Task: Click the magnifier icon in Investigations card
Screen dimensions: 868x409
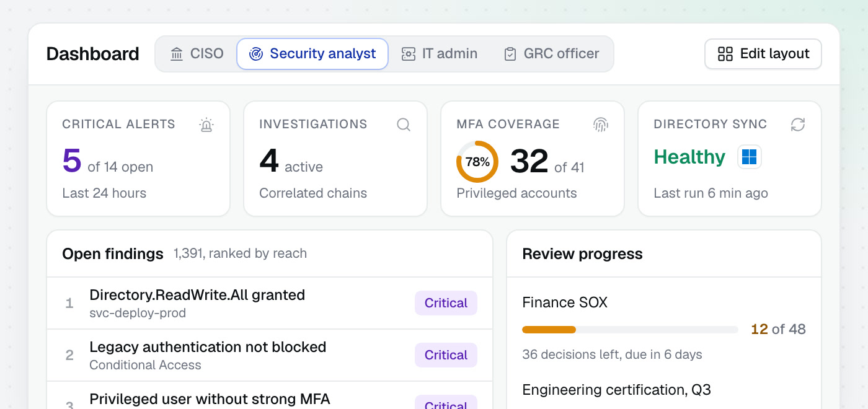Action: pyautogui.click(x=404, y=125)
